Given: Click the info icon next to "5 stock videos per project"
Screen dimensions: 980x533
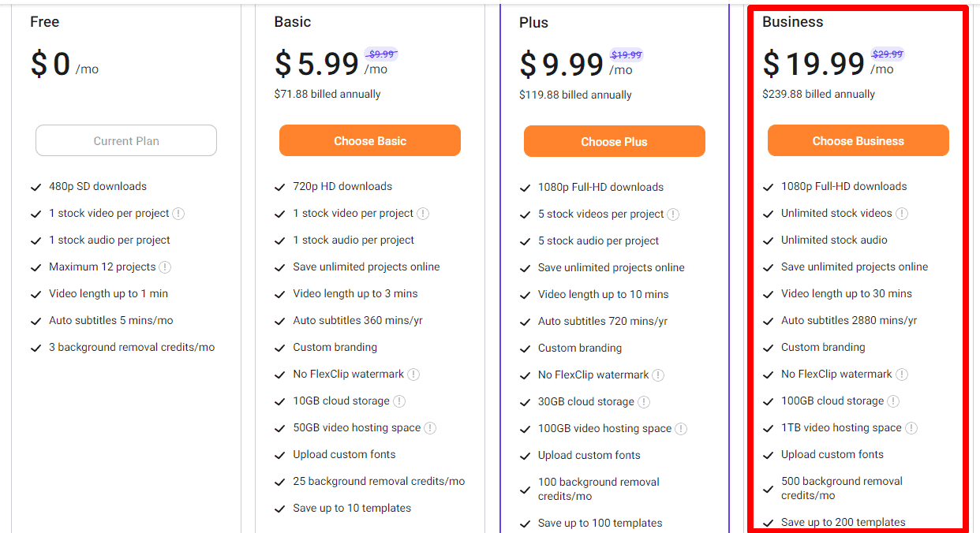Looking at the screenshot, I should pyautogui.click(x=672, y=214).
